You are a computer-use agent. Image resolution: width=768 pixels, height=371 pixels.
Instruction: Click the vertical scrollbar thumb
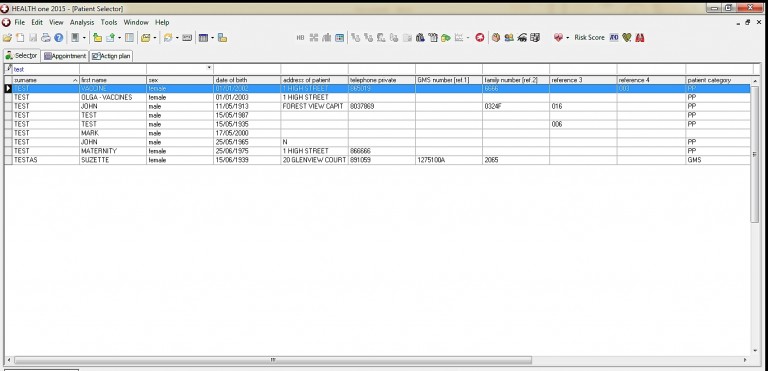pyautogui.click(x=755, y=154)
